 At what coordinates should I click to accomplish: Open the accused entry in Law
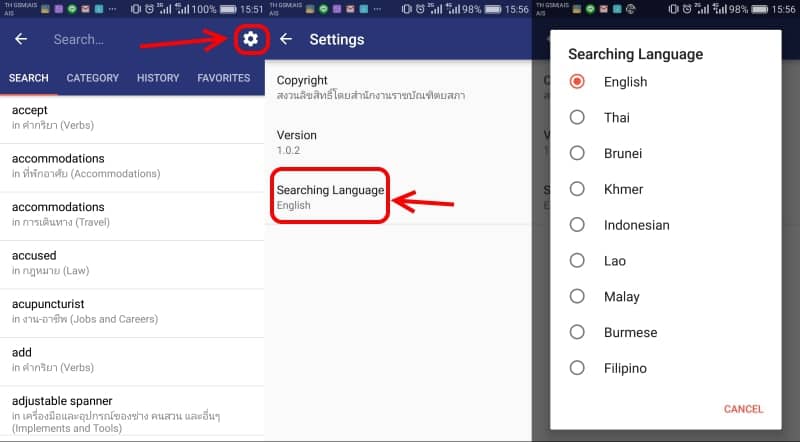[x=132, y=264]
